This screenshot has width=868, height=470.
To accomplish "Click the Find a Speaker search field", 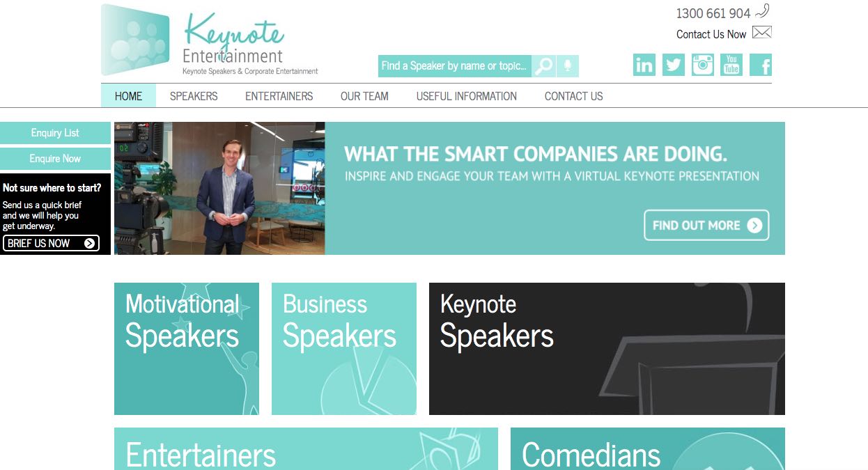I will point(455,66).
